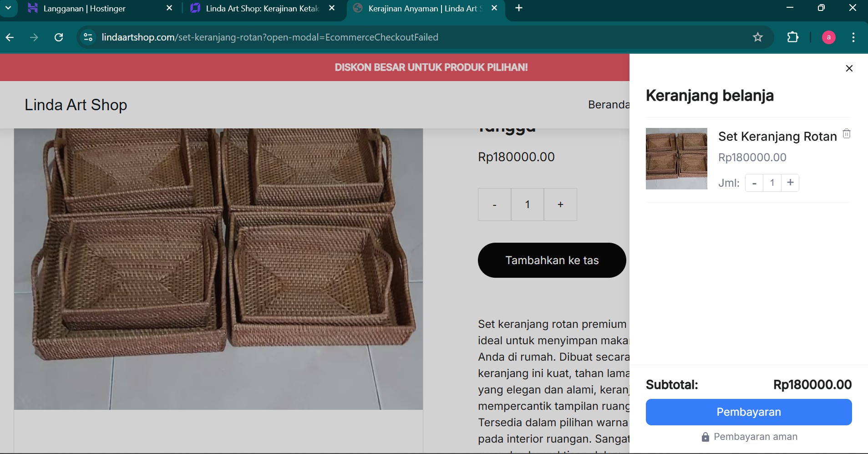This screenshot has height=454, width=868.
Task: Select the Beranda navigation item
Action: pyautogui.click(x=609, y=104)
